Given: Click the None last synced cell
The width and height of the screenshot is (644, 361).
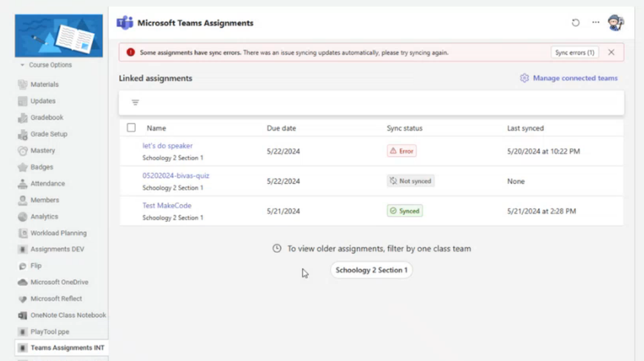Looking at the screenshot, I should pos(516,182).
